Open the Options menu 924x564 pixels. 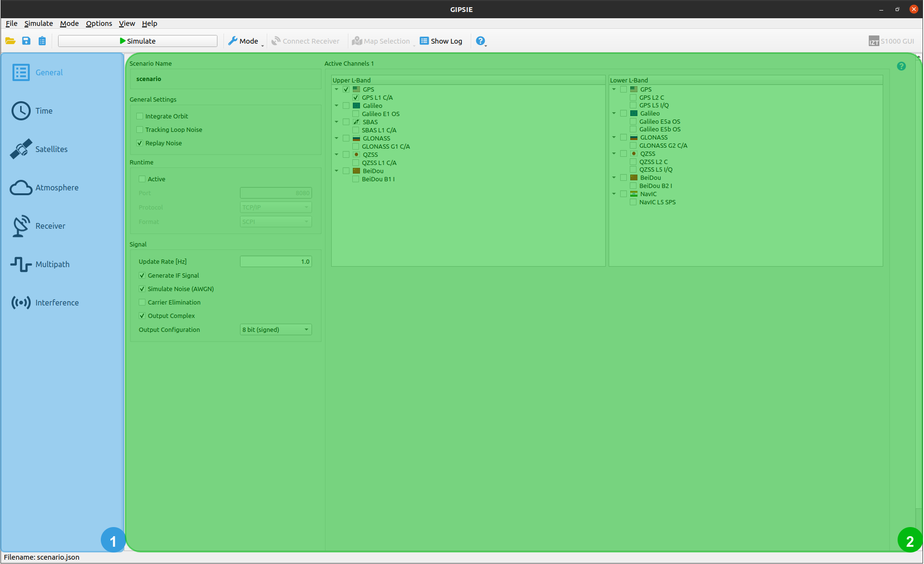point(99,23)
